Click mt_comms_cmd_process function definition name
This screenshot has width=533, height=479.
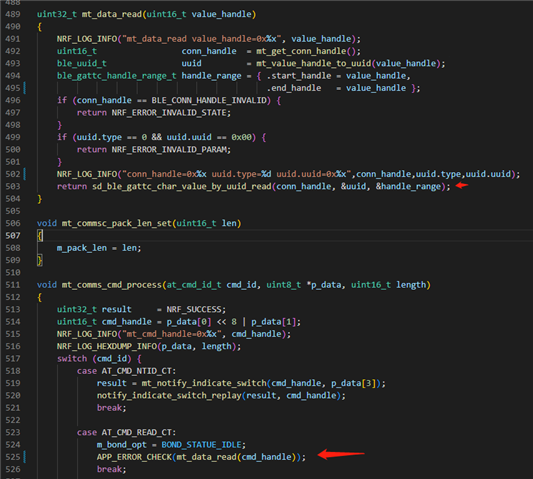(x=111, y=285)
